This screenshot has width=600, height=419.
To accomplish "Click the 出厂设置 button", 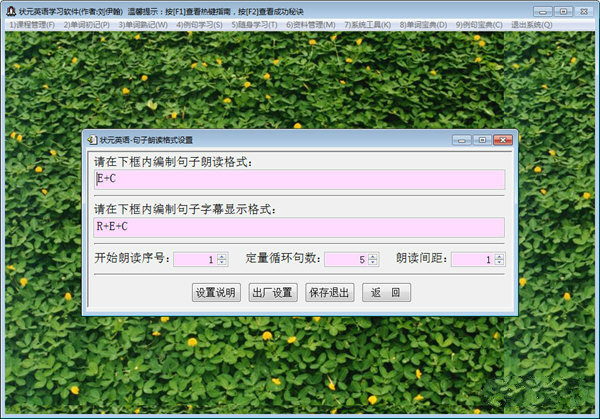I will click(273, 293).
